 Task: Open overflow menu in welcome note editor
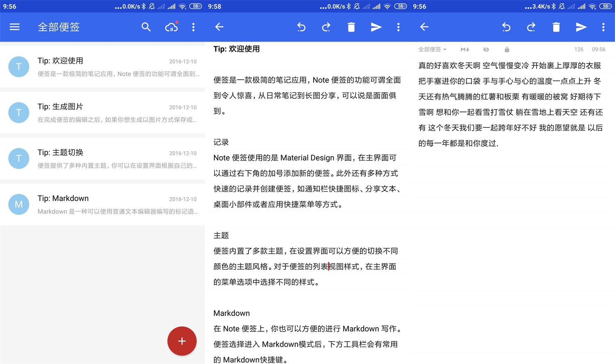(x=398, y=27)
